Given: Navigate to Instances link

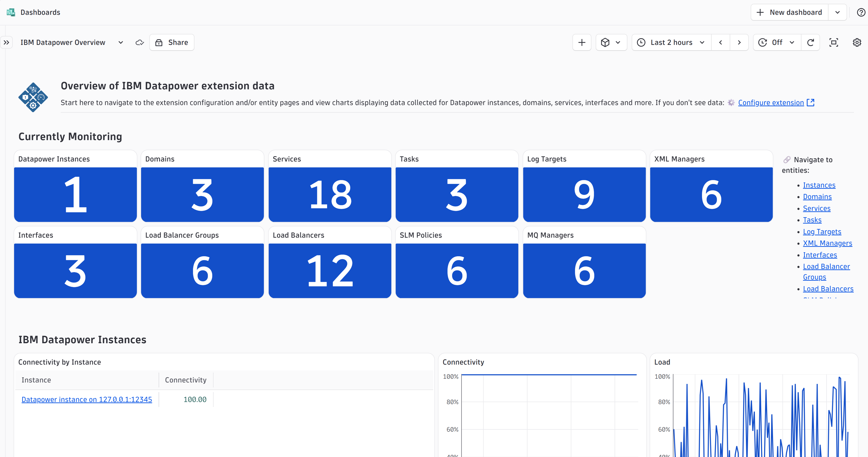Looking at the screenshot, I should 819,185.
